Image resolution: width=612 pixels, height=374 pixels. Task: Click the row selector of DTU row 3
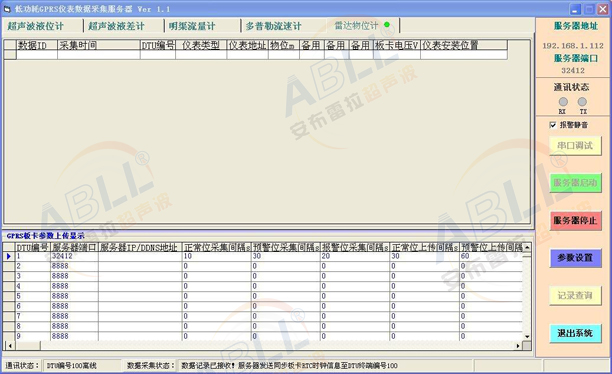(9, 276)
